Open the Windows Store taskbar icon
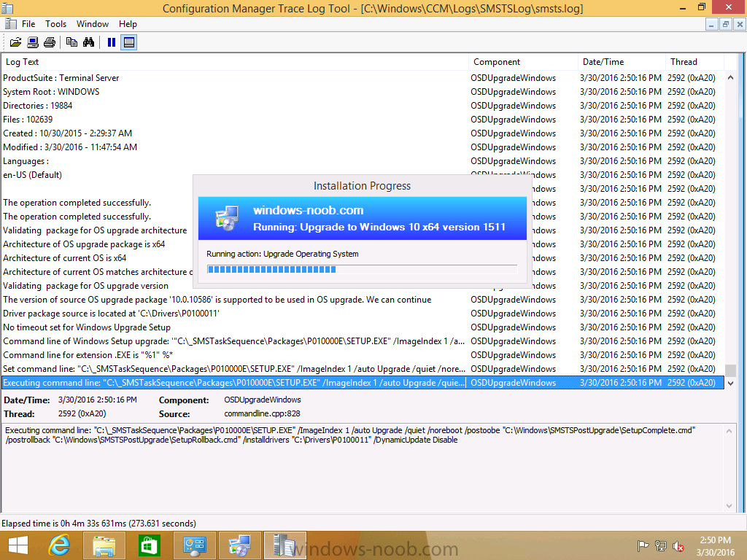Screen dimensions: 747x560 pos(149,545)
